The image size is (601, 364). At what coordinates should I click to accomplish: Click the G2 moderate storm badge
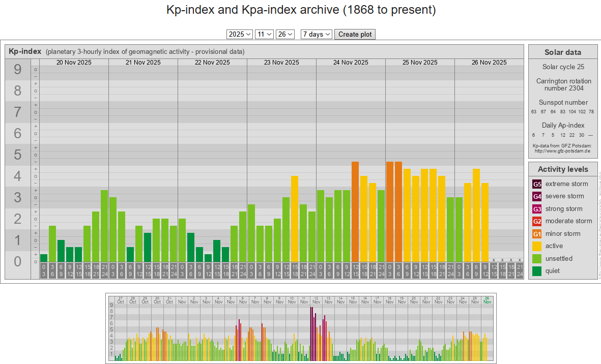point(537,221)
